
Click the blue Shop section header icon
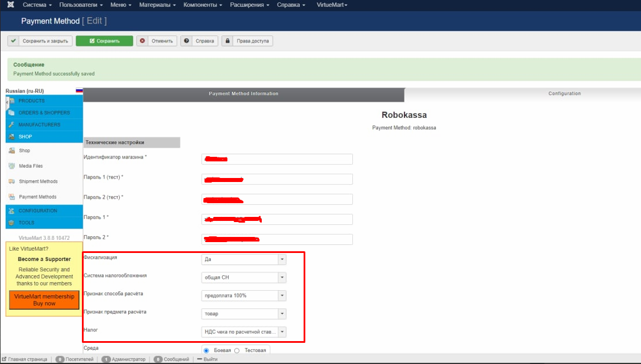pos(11,136)
